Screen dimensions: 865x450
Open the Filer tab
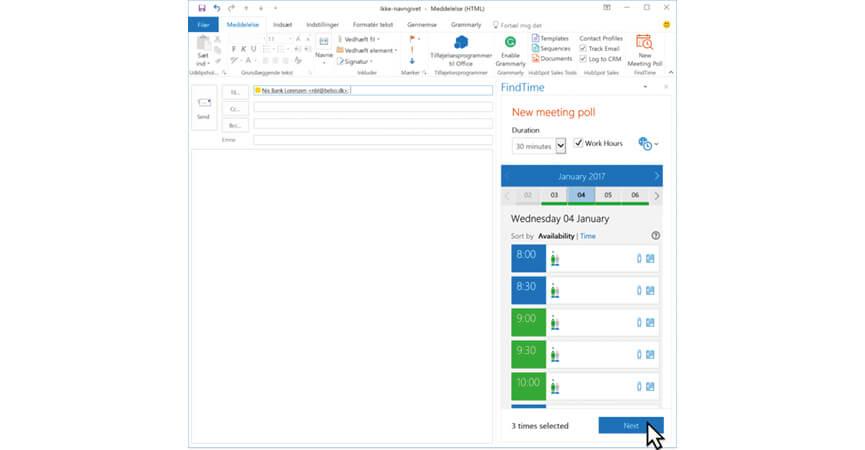pos(204,24)
